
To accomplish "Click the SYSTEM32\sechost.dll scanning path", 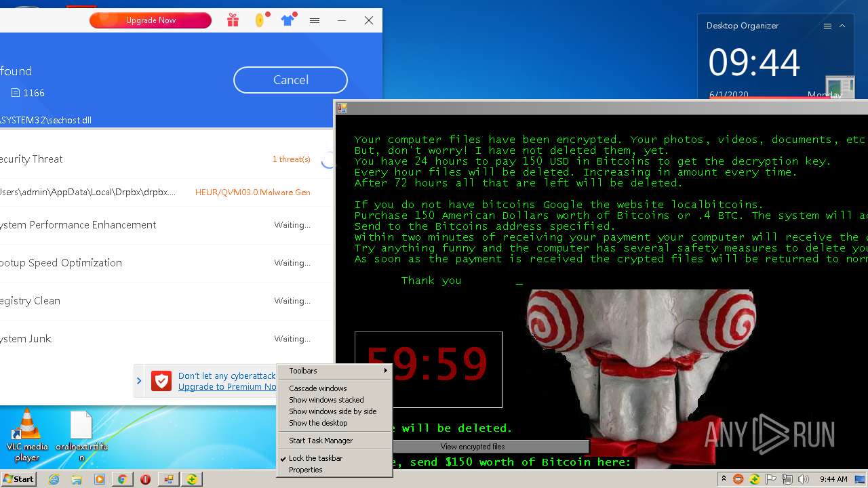I will pos(46,120).
